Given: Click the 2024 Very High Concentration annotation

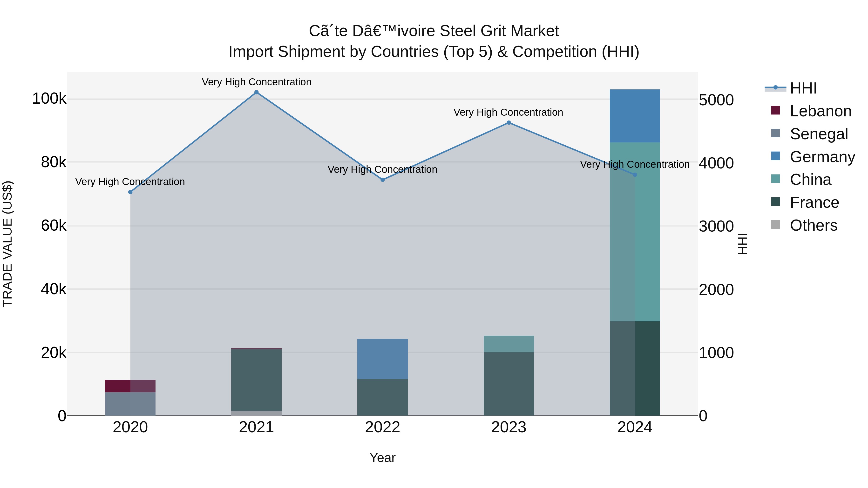Looking at the screenshot, I should pos(635,164).
